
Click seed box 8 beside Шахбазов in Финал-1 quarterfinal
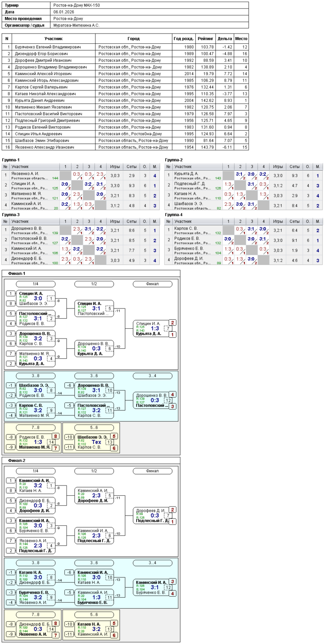point(10,303)
